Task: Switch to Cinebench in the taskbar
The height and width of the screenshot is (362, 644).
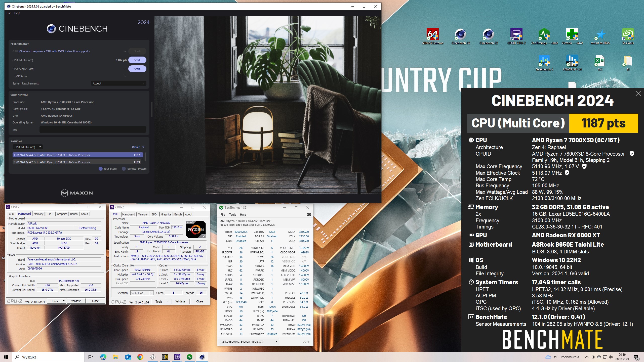Action: [202, 357]
